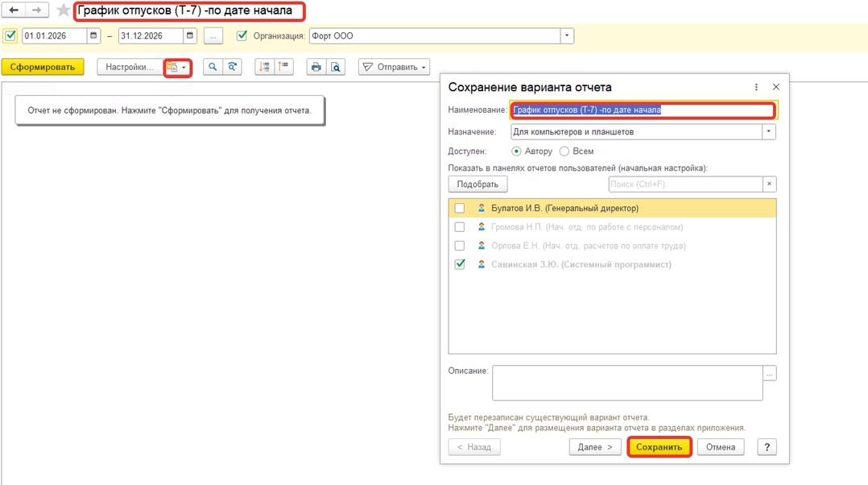
Task: Open calendar picker for end date 31.12.2026
Action: coord(190,35)
